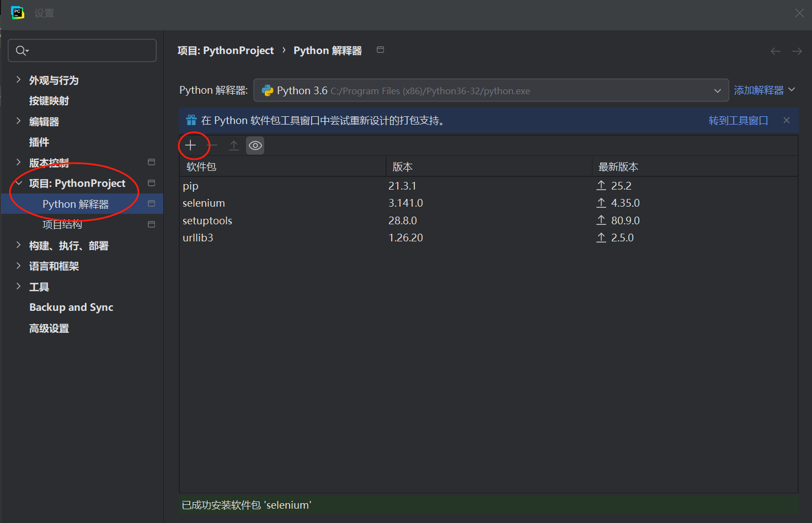Screen dimensions: 812x523
Task: Dismiss the packaging support banner
Action: 787,120
